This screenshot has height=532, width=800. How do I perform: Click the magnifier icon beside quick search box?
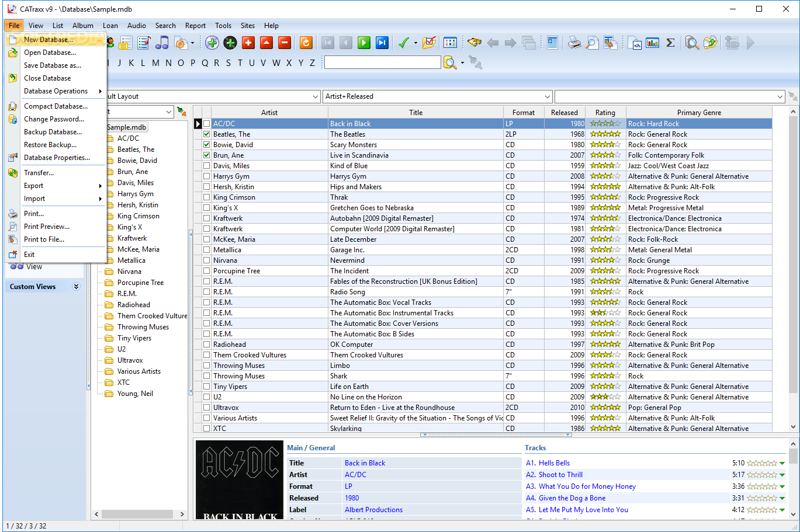tap(450, 62)
